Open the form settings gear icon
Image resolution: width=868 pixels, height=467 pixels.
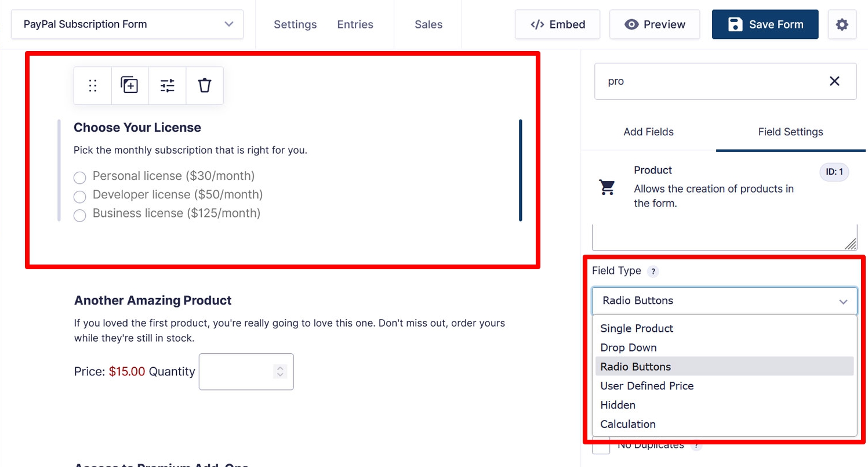click(x=842, y=24)
